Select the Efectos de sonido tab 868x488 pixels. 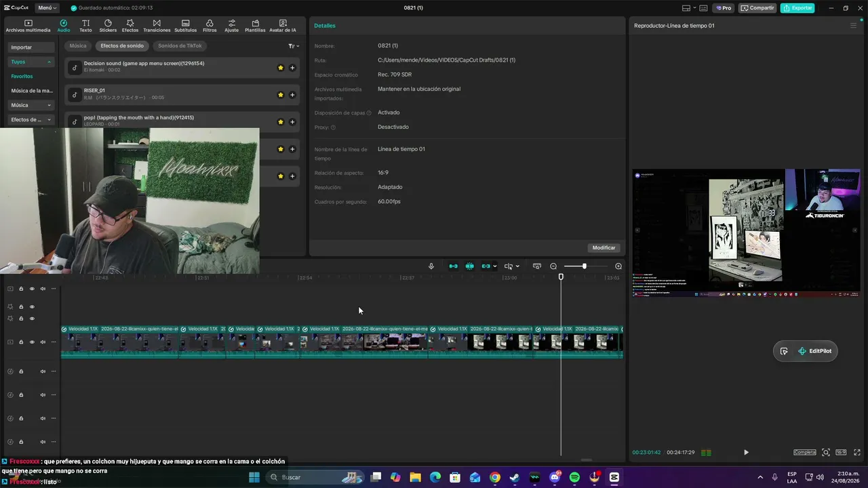122,46
